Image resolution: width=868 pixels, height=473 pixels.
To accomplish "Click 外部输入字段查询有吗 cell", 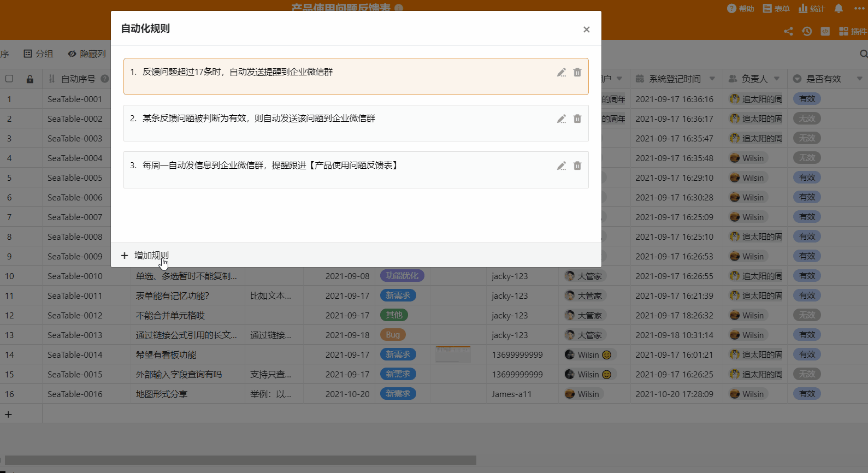I will tap(187, 374).
